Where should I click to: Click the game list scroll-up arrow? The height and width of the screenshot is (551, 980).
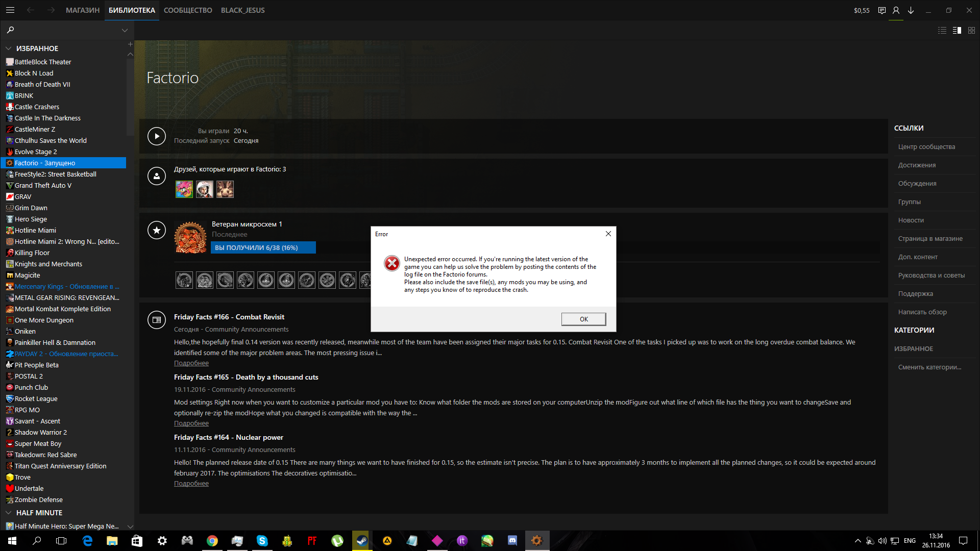click(x=130, y=54)
